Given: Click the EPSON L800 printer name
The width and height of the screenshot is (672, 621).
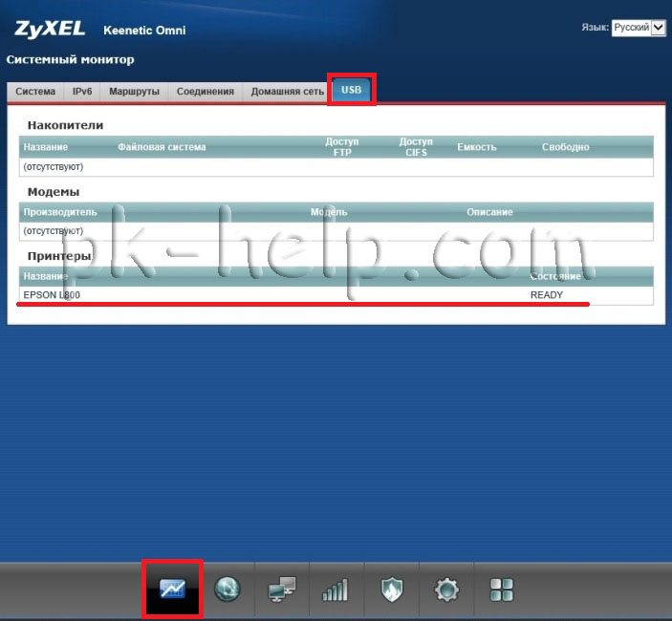Looking at the screenshot, I should click(x=52, y=295).
